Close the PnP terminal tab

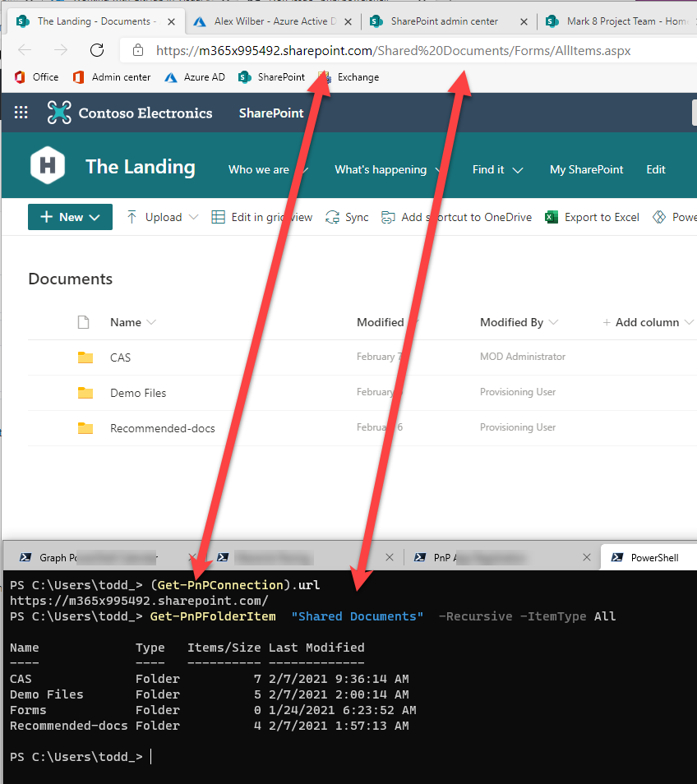coord(587,557)
